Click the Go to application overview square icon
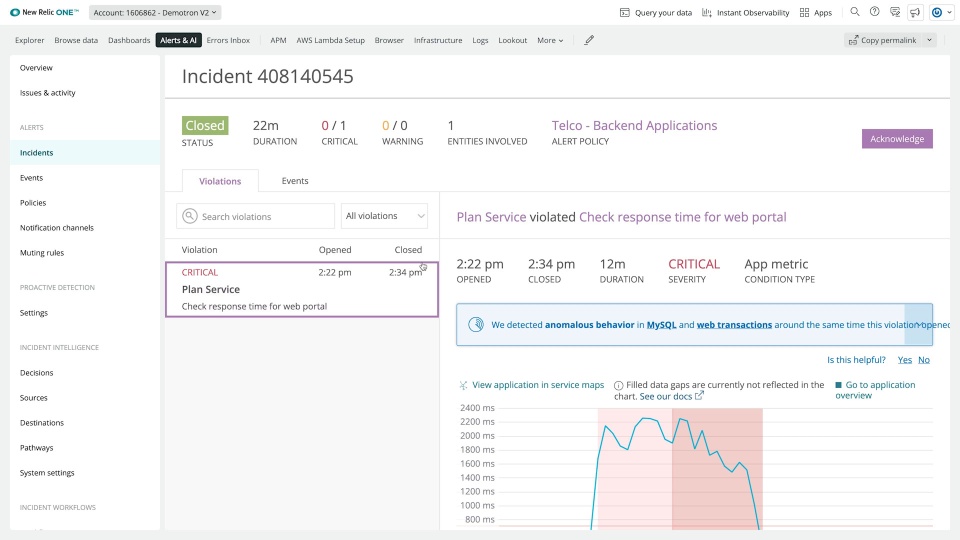Viewport: 960px width, 540px height. click(x=839, y=385)
